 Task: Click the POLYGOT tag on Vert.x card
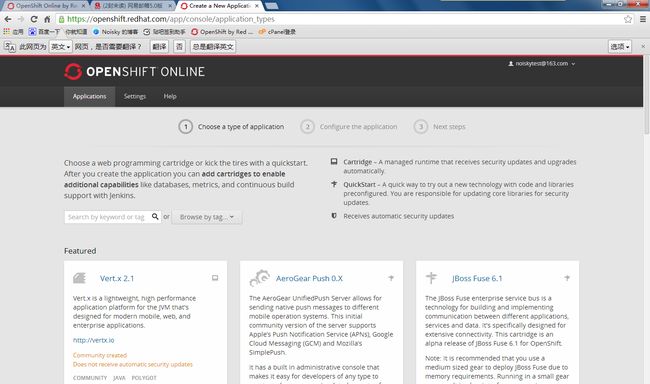[x=144, y=378]
